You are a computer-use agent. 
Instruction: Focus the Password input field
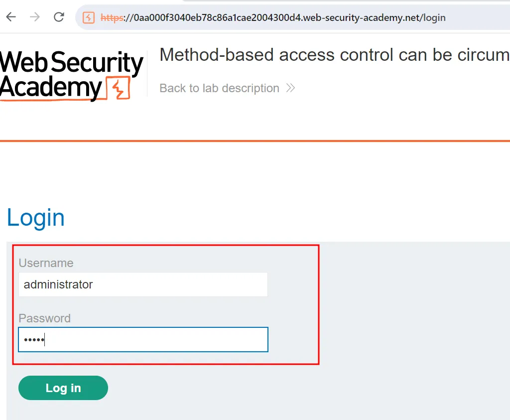point(143,340)
